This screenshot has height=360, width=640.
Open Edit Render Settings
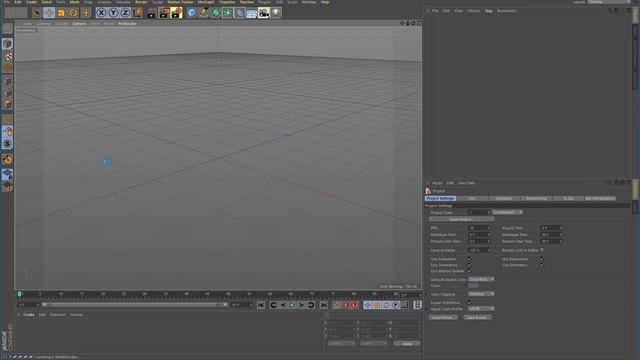pyautogui.click(x=177, y=13)
